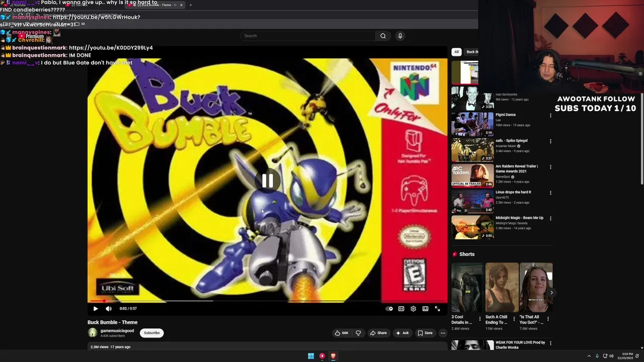644x362 pixels.
Task: Toggle the autoplay switch
Action: (x=389, y=309)
